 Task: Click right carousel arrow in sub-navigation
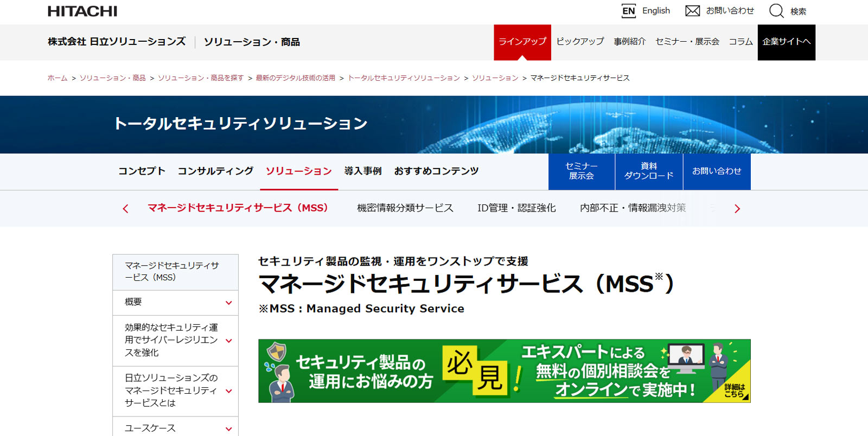tap(737, 209)
